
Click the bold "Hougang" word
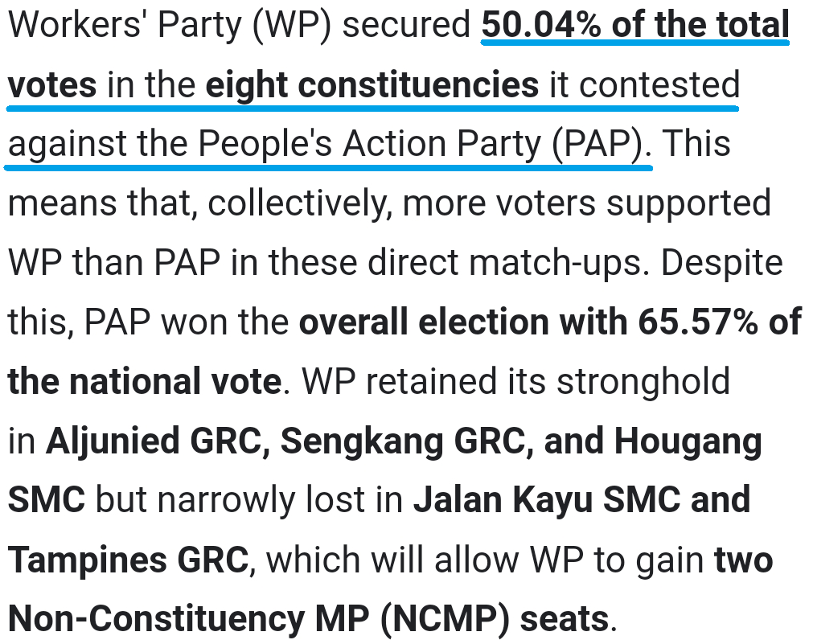click(x=688, y=443)
